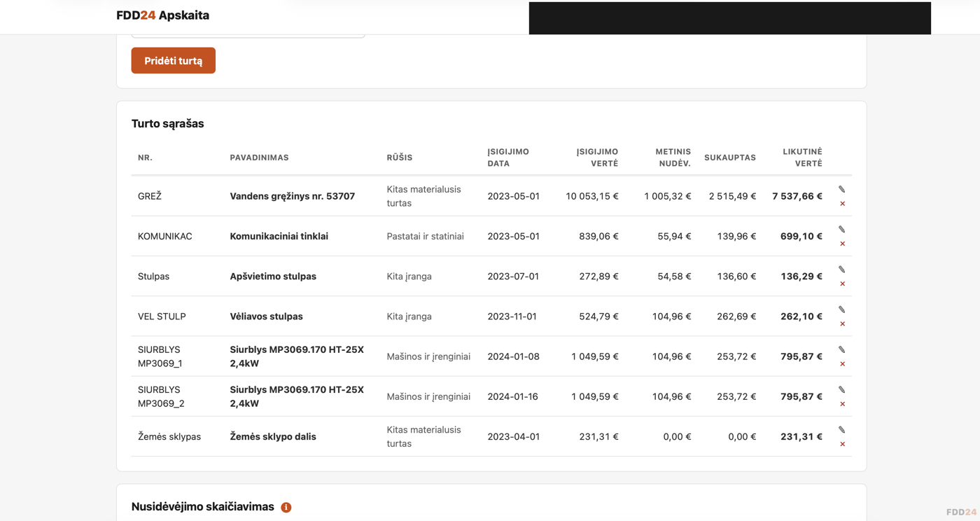Click the residual value 136,29 €
980x521 pixels.
click(x=801, y=276)
